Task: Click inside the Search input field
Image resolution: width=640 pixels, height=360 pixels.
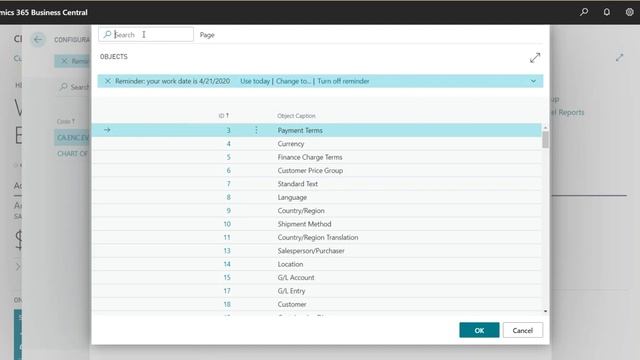Action: (x=146, y=35)
